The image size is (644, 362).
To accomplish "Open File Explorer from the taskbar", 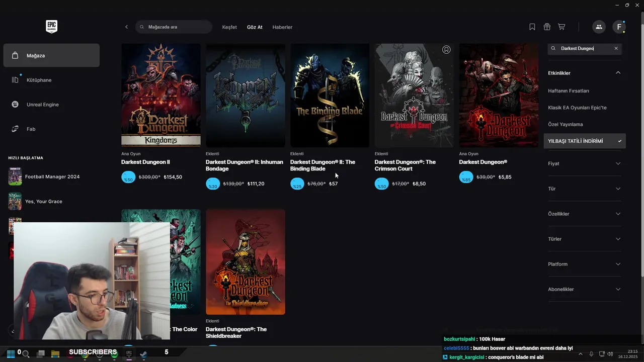I will [x=55, y=354].
